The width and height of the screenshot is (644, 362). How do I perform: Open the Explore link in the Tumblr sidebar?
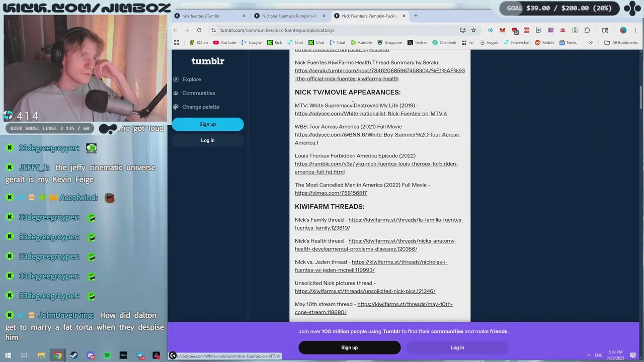pyautogui.click(x=192, y=79)
